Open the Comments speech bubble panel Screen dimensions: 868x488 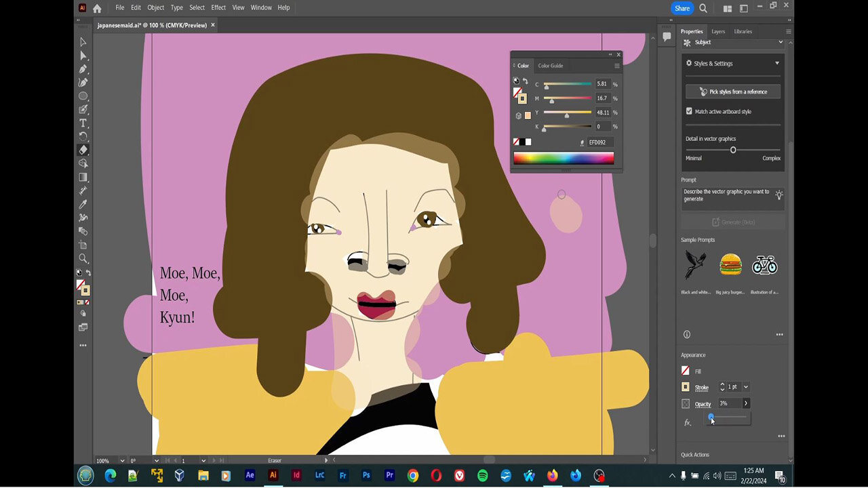pyautogui.click(x=667, y=37)
